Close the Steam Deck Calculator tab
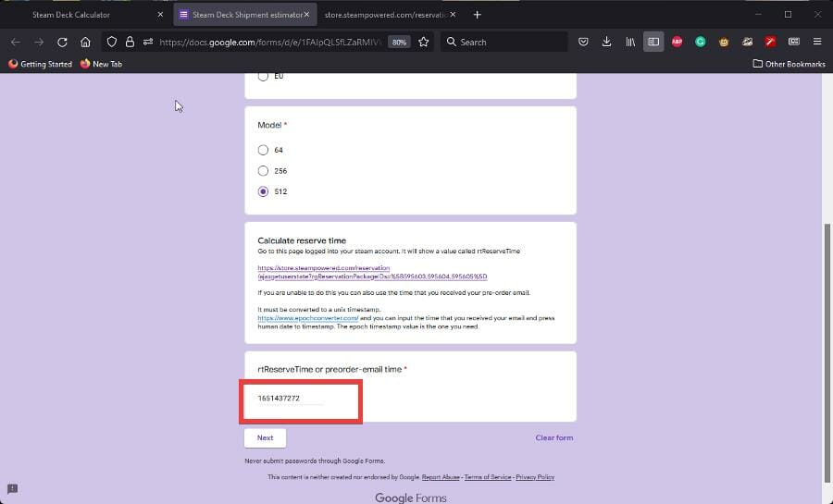Image resolution: width=833 pixels, height=504 pixels. click(x=160, y=15)
